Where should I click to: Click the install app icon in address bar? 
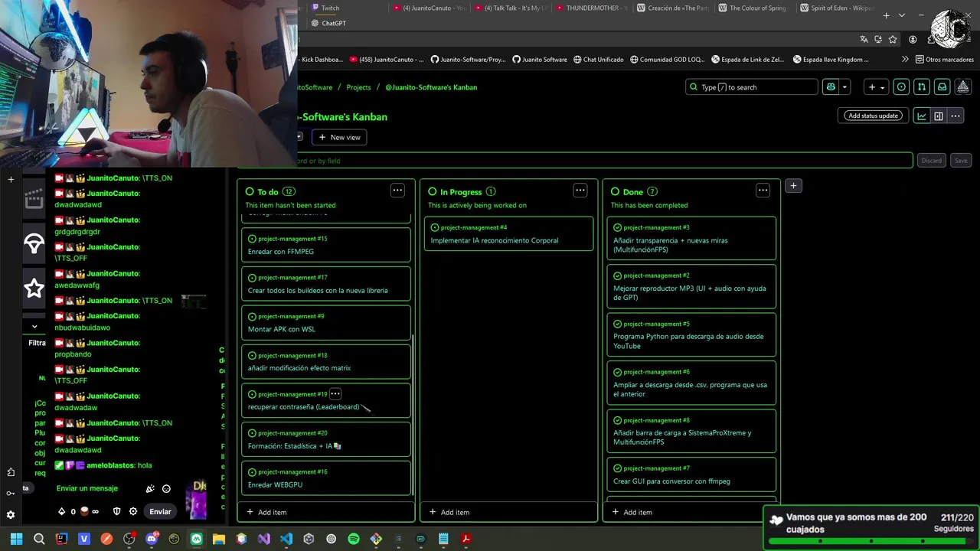pyautogui.click(x=879, y=39)
